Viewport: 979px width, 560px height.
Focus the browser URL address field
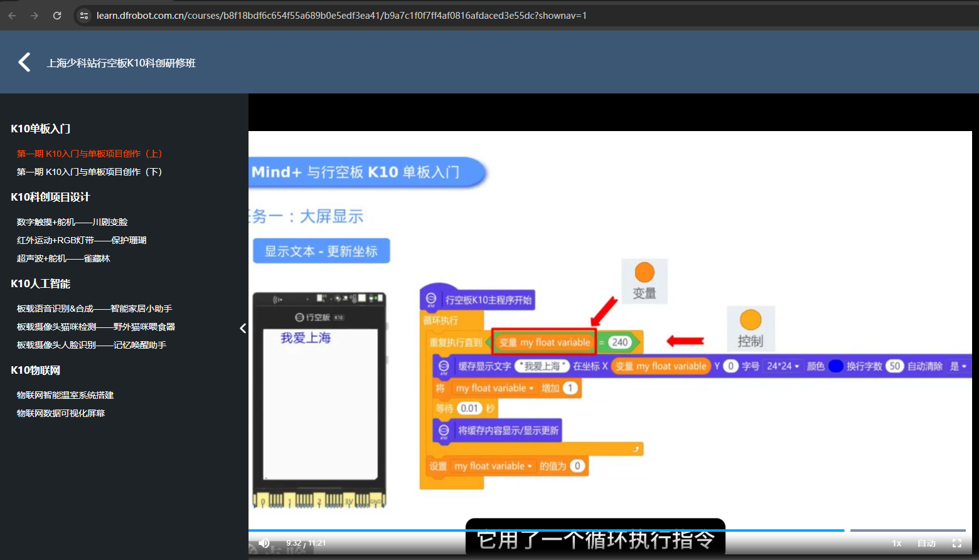tap(341, 16)
